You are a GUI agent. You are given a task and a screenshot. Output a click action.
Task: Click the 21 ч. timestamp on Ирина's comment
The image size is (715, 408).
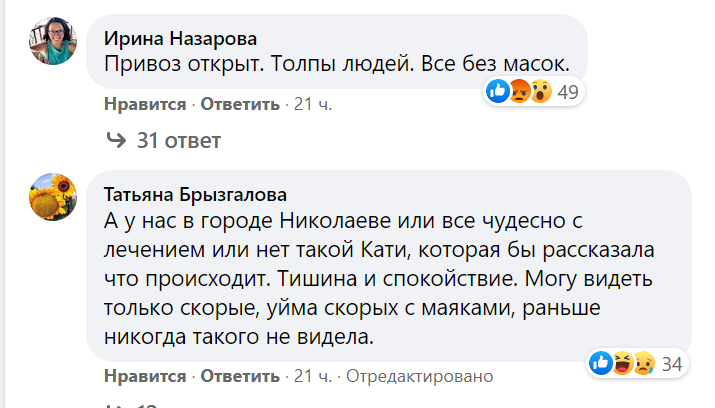click(311, 103)
